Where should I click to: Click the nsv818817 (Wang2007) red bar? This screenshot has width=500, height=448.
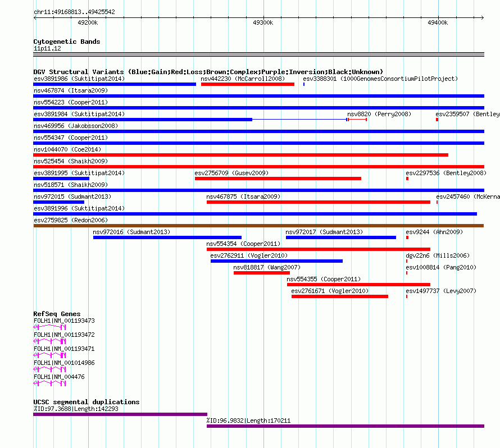pos(262,273)
